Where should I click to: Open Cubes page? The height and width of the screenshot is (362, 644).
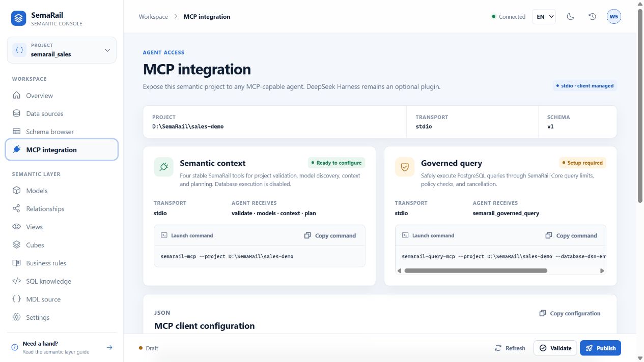(62, 245)
